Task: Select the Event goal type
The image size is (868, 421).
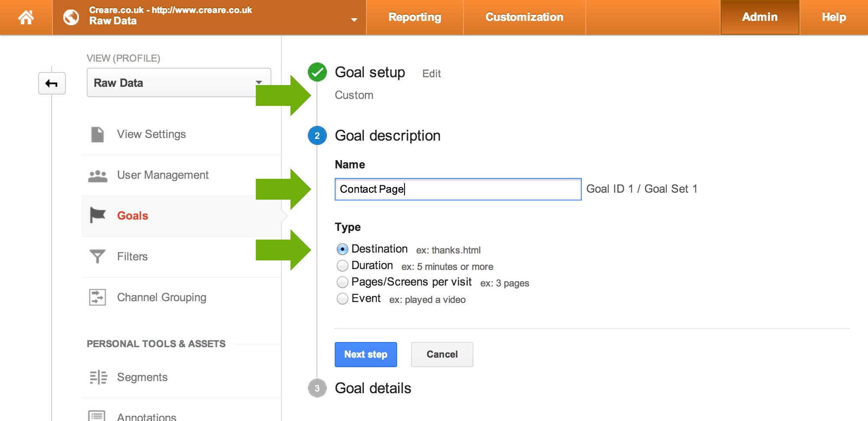Action: tap(343, 299)
